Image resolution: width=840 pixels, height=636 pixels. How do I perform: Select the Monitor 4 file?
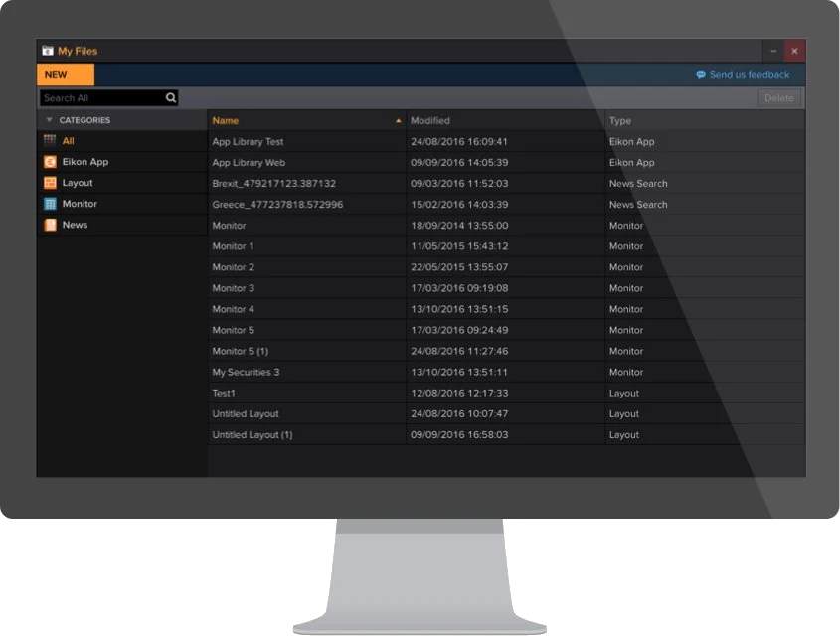tap(233, 309)
